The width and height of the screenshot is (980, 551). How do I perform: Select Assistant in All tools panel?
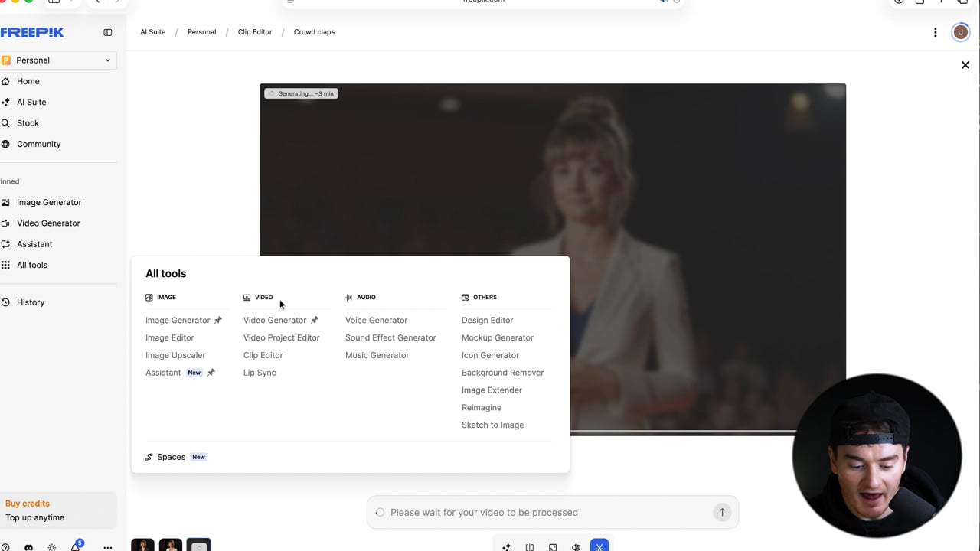(163, 373)
